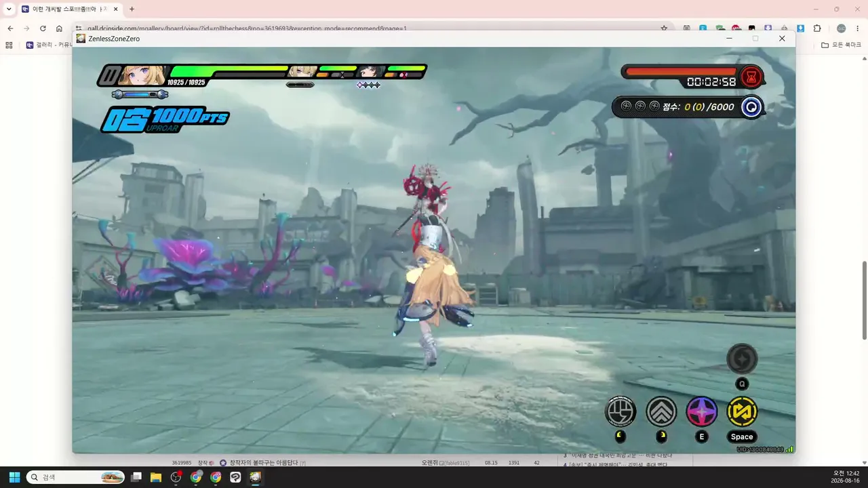Click the ZenlessZoneZero window title icon
The image size is (868, 488).
pyautogui.click(x=81, y=39)
